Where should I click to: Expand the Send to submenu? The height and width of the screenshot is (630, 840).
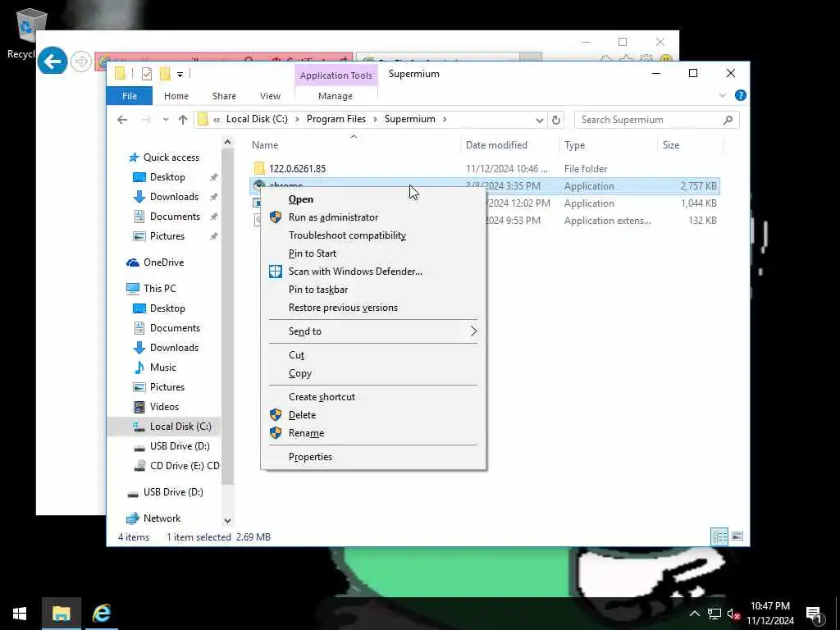pos(373,331)
